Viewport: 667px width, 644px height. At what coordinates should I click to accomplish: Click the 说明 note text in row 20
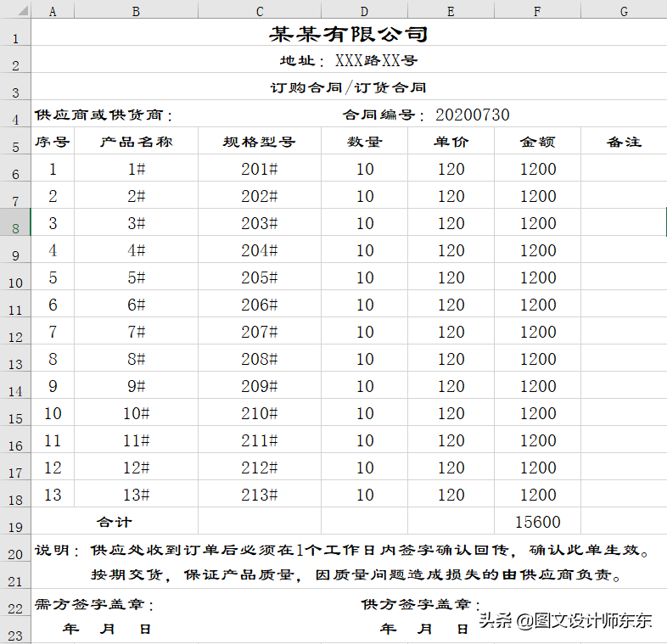pyautogui.click(x=342, y=550)
